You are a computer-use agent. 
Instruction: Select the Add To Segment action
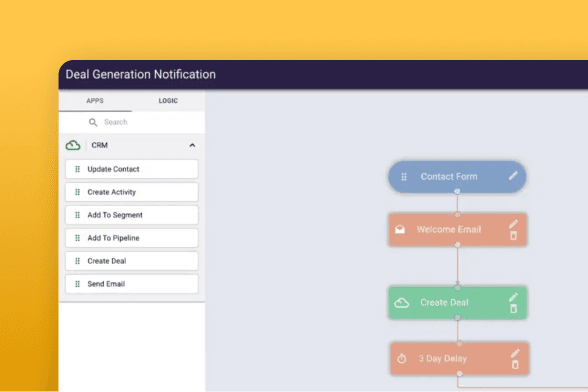pyautogui.click(x=132, y=215)
